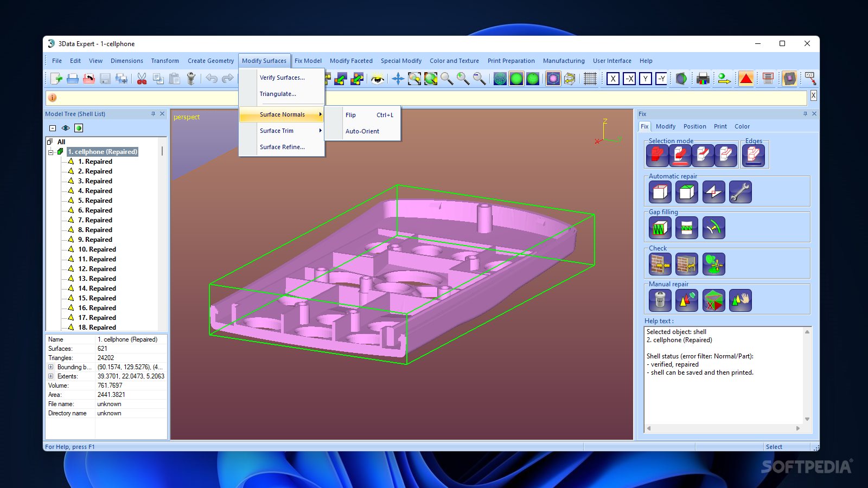Click the first Automatic repair cube icon
This screenshot has height=488, width=868.
click(660, 192)
